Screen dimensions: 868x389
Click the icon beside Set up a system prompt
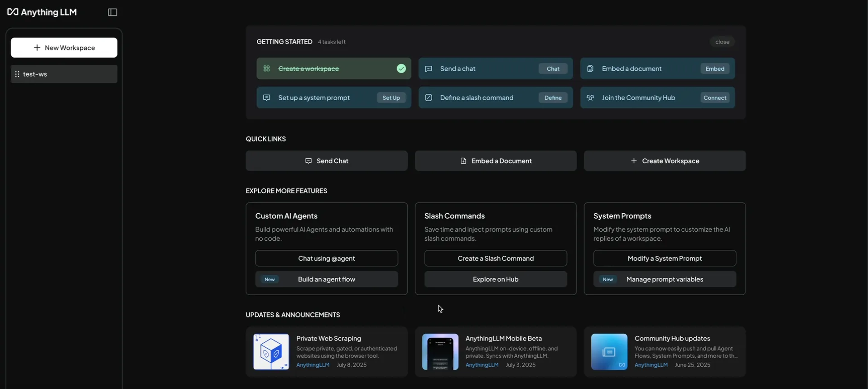coord(267,97)
